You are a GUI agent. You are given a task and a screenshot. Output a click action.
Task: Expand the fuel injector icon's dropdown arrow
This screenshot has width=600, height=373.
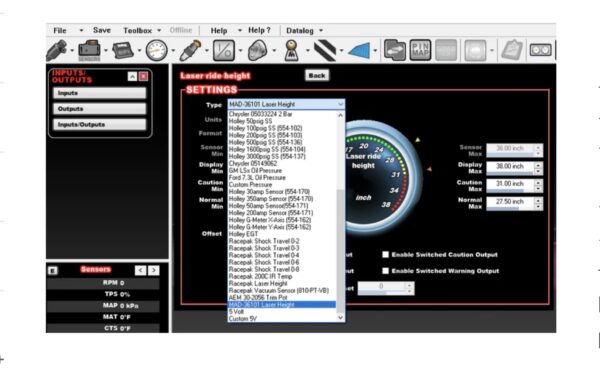click(x=72, y=50)
